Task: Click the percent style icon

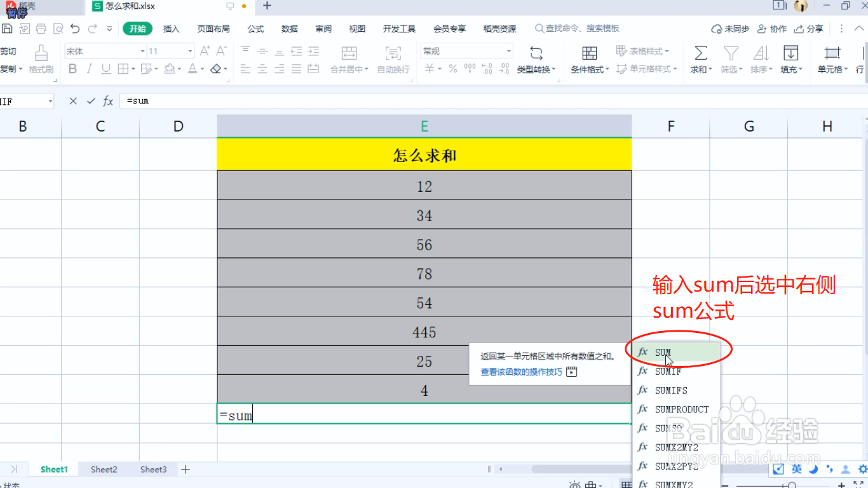Action: click(x=452, y=69)
